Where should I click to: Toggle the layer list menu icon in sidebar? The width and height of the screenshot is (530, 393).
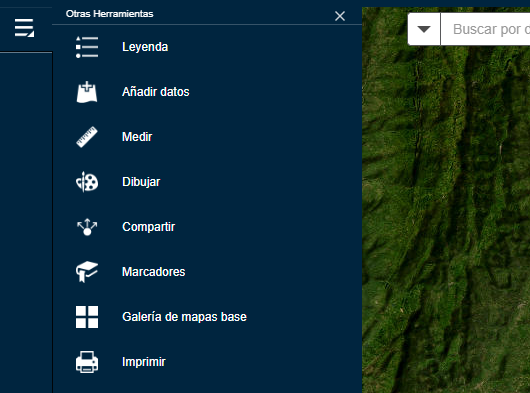(x=24, y=28)
